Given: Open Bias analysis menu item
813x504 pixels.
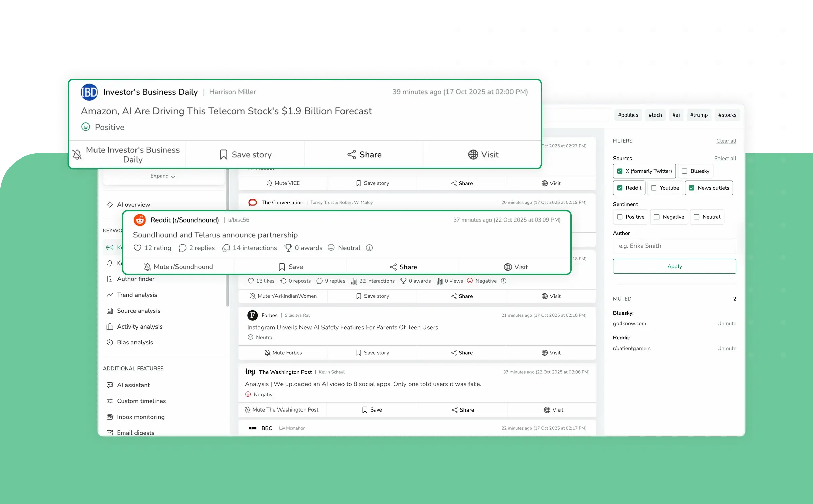Looking at the screenshot, I should click(x=135, y=342).
